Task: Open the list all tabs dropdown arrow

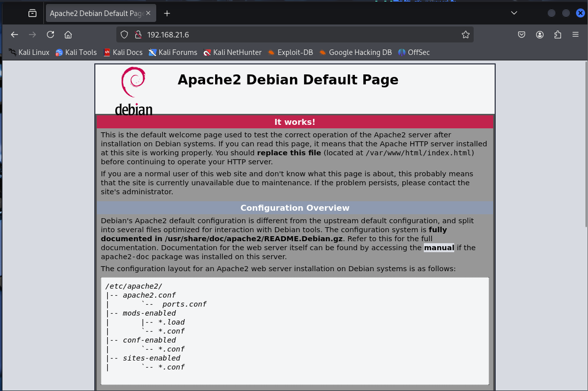Action: (514, 13)
